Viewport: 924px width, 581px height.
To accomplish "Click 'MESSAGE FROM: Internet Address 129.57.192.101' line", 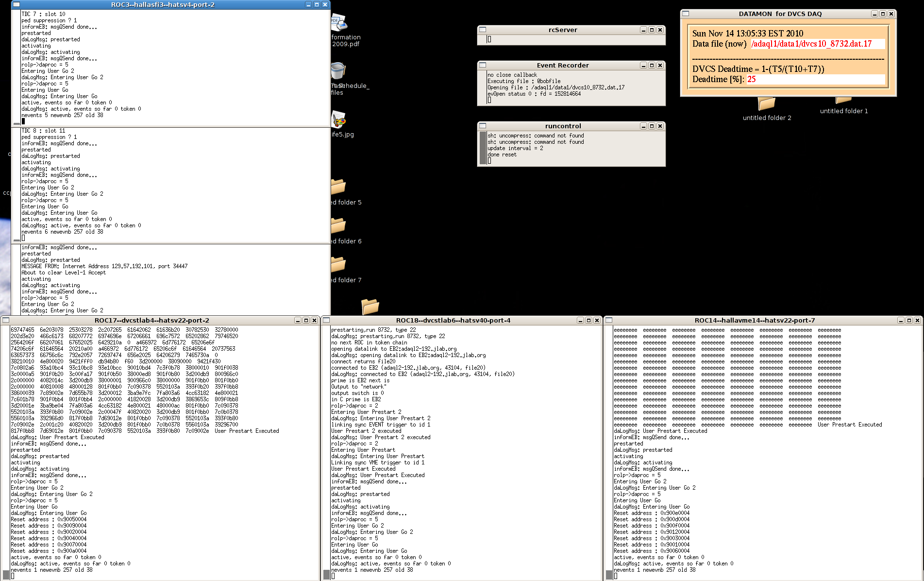I will pos(104,266).
